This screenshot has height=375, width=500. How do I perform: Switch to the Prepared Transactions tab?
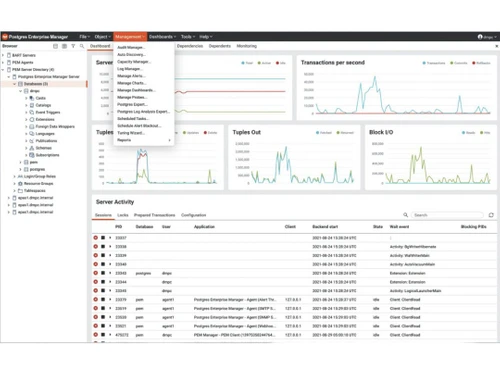tap(154, 215)
